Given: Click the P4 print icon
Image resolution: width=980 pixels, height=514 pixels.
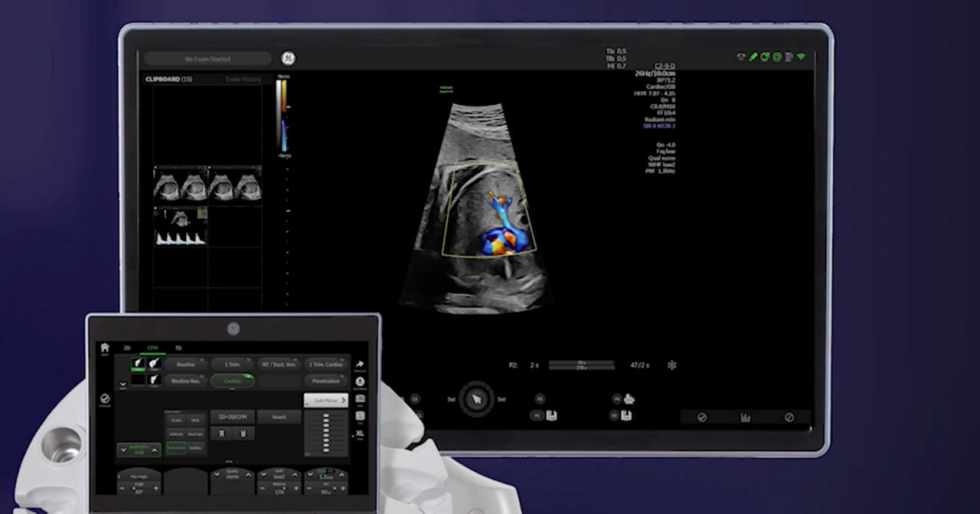Looking at the screenshot, I should 629,398.
